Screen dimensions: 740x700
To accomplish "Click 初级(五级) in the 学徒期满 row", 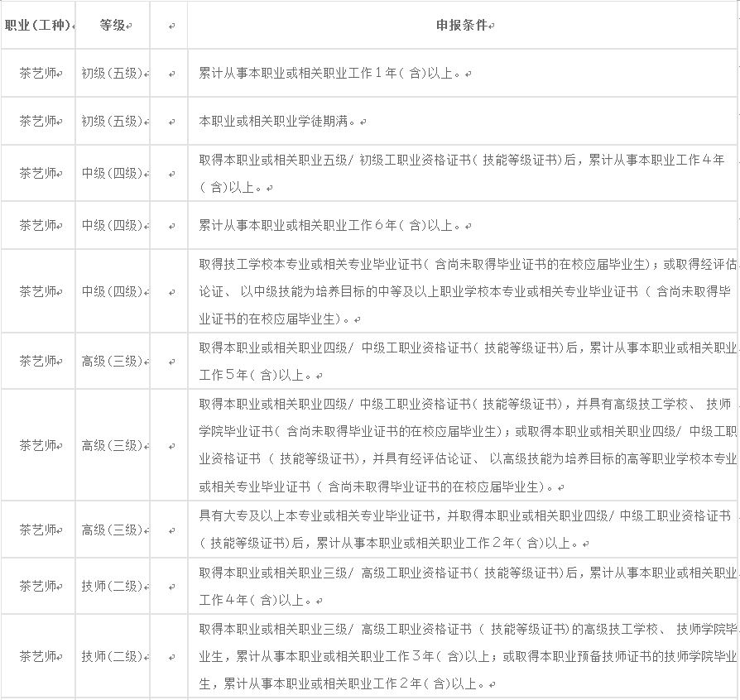I will (x=113, y=122).
